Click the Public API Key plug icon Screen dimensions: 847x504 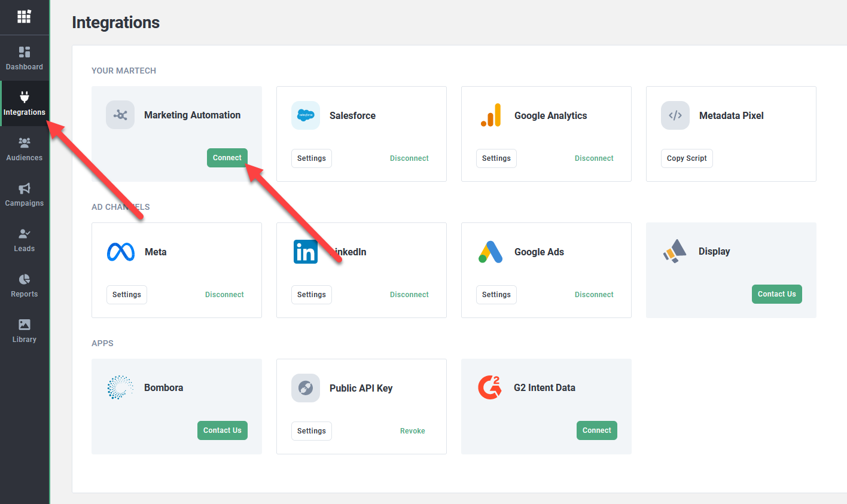[x=306, y=388]
